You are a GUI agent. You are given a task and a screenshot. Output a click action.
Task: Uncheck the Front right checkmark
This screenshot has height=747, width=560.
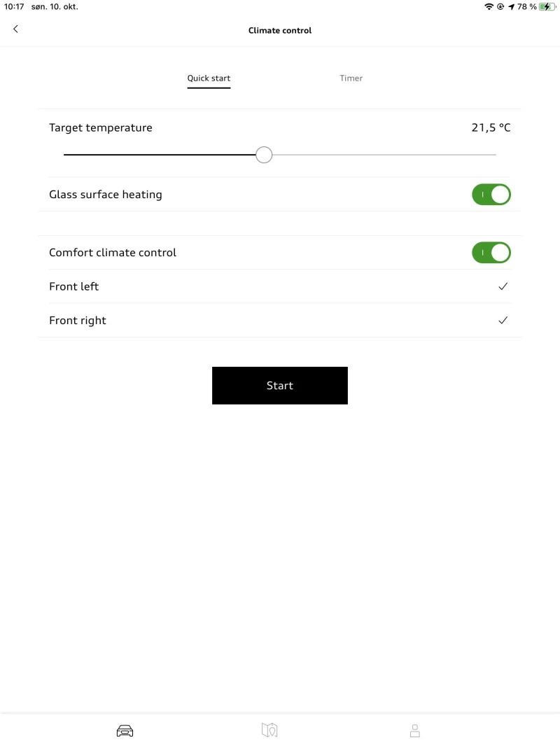click(x=503, y=321)
